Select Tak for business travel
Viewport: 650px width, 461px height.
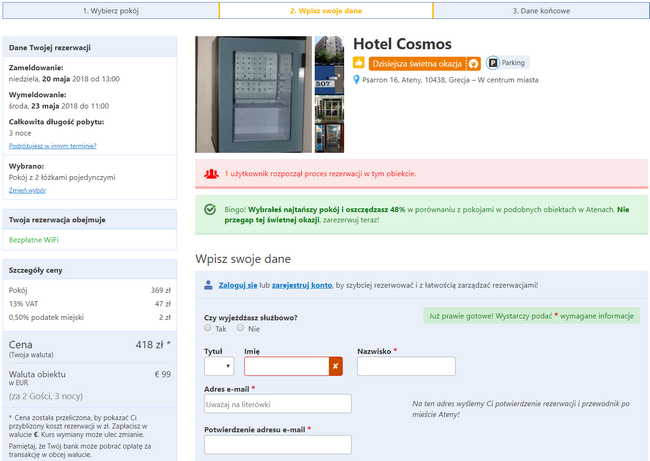coord(208,328)
